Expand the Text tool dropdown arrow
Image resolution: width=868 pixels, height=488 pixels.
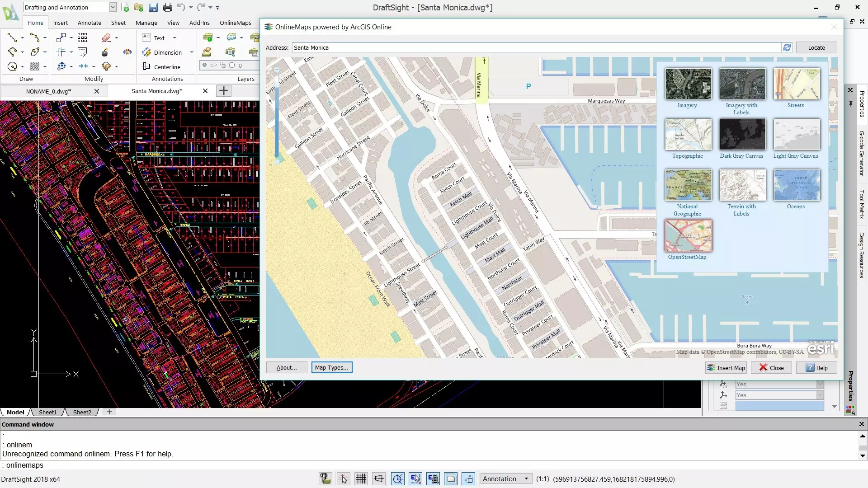[x=175, y=38]
